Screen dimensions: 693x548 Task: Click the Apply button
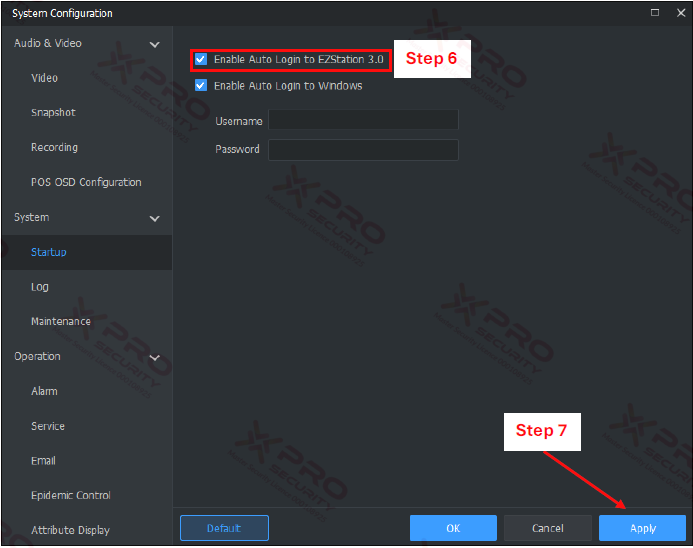pos(642,528)
